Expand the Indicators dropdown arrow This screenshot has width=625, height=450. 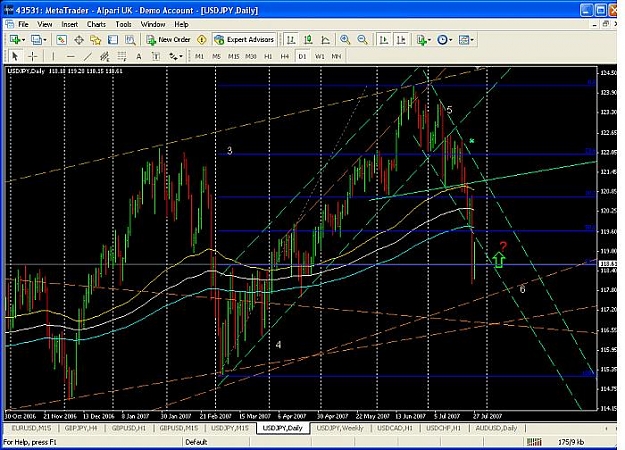tap(429, 40)
